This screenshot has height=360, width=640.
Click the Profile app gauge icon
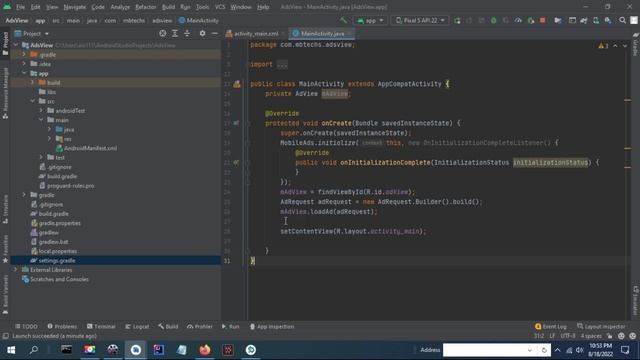tap(518, 20)
